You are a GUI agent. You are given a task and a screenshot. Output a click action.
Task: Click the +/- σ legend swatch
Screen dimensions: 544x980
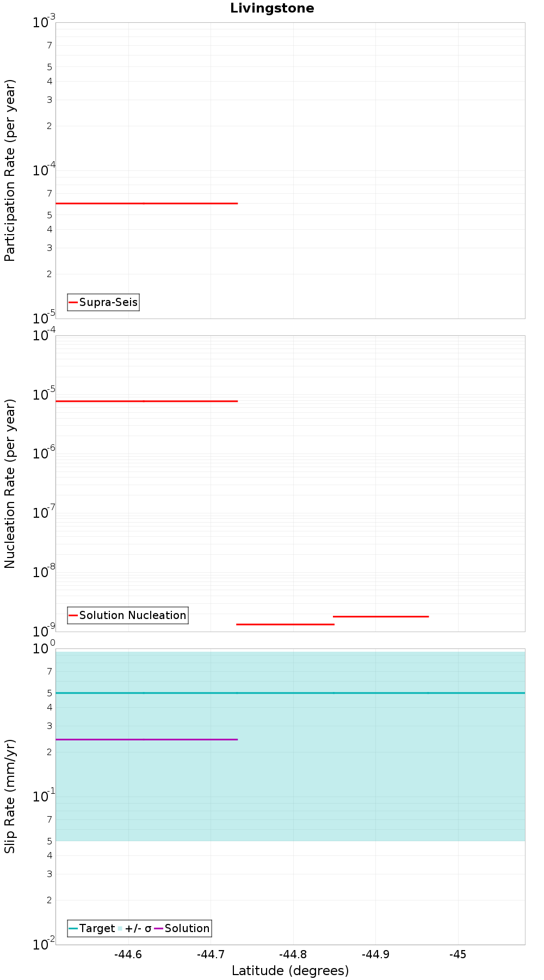pyautogui.click(x=120, y=928)
